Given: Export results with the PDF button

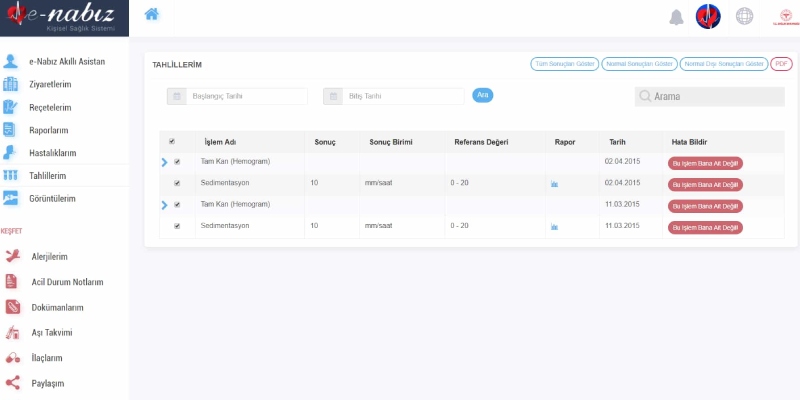Looking at the screenshot, I should click(781, 64).
